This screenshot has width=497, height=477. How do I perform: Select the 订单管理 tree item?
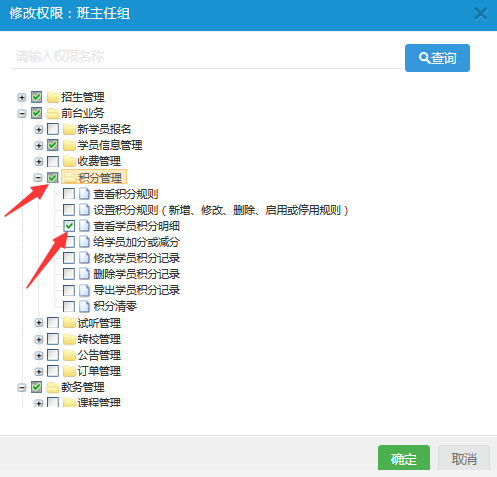pyautogui.click(x=99, y=371)
